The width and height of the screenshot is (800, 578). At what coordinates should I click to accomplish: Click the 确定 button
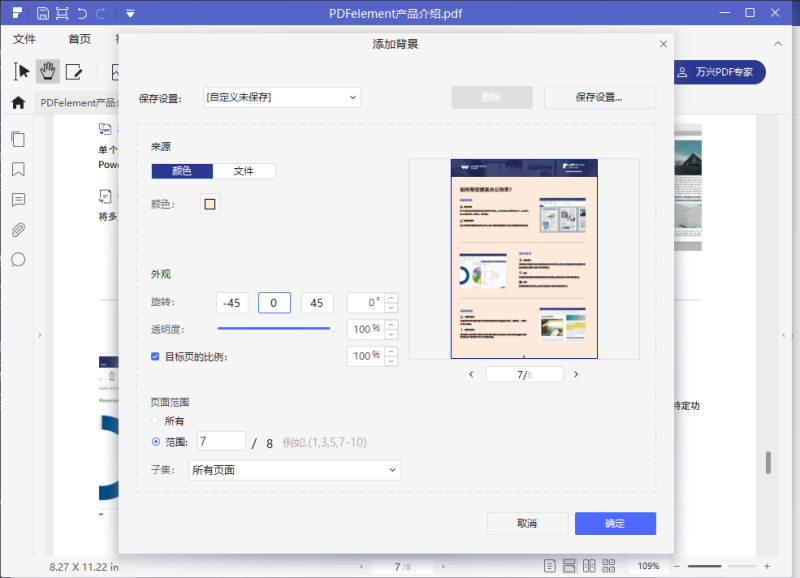coord(615,523)
